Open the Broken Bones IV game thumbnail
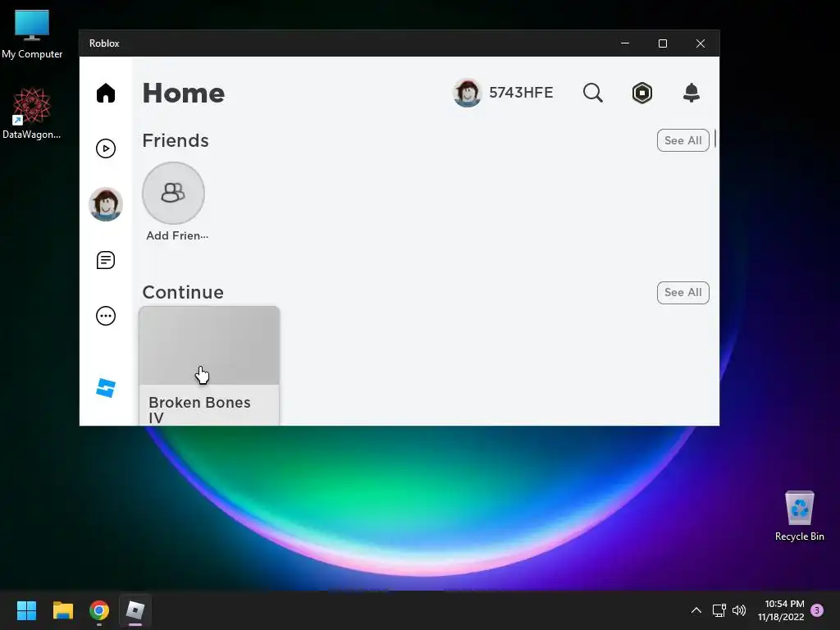The height and width of the screenshot is (630, 840). click(x=209, y=345)
